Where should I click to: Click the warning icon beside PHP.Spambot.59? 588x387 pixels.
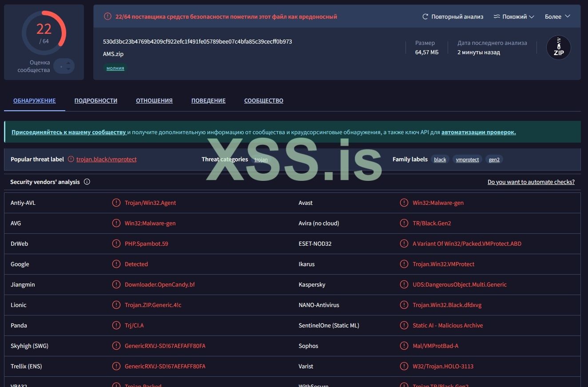click(x=116, y=243)
